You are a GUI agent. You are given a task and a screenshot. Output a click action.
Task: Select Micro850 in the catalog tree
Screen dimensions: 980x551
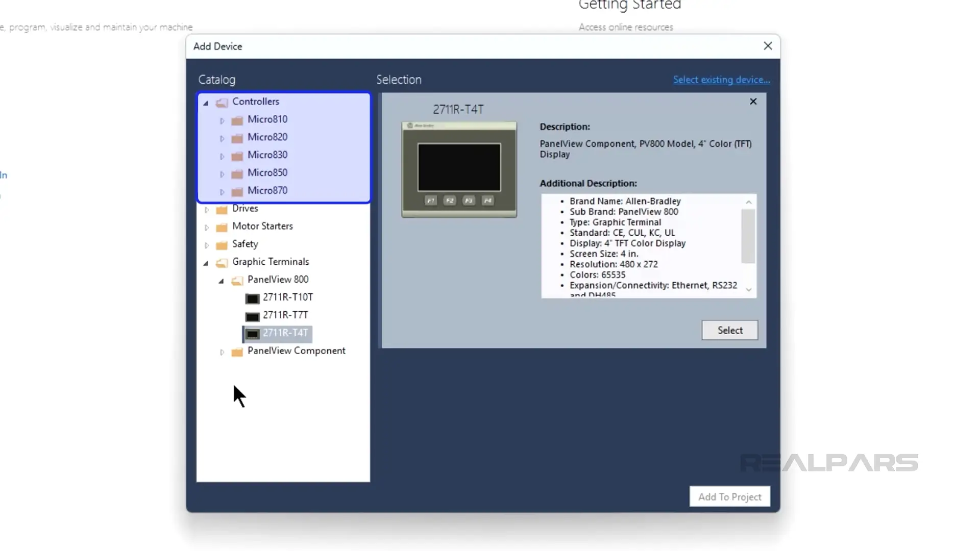[267, 172]
